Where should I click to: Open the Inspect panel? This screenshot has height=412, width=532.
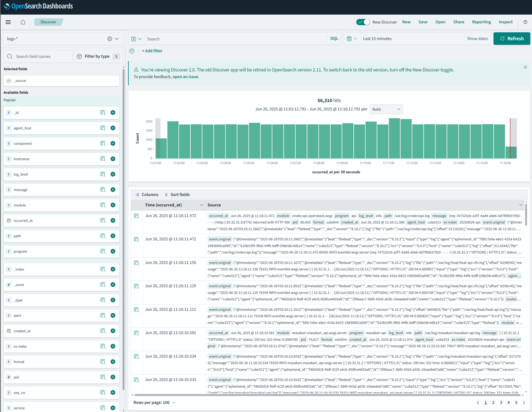(505, 22)
